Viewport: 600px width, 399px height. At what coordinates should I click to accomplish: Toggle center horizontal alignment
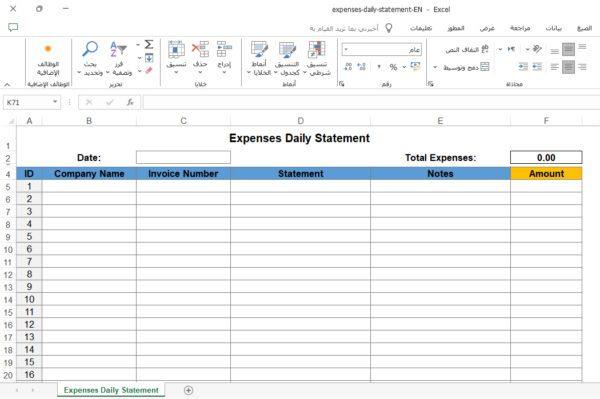(x=568, y=67)
